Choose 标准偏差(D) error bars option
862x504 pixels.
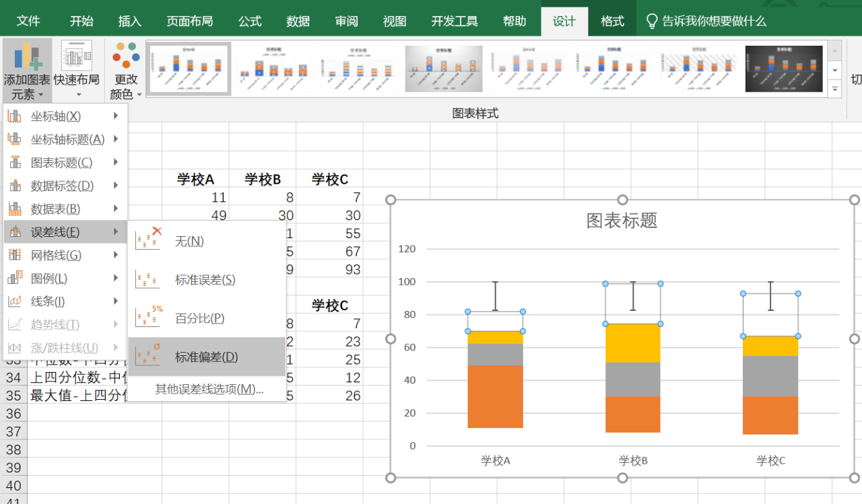[x=207, y=357]
